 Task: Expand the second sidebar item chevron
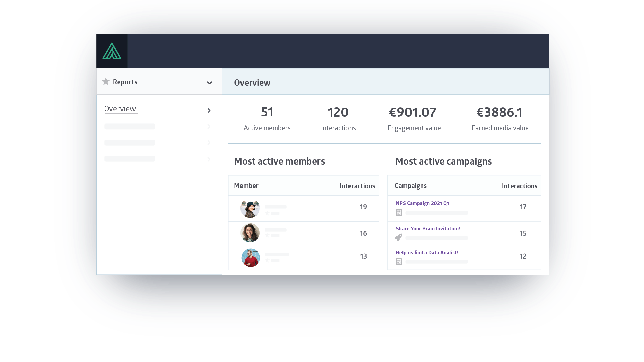coord(209,127)
